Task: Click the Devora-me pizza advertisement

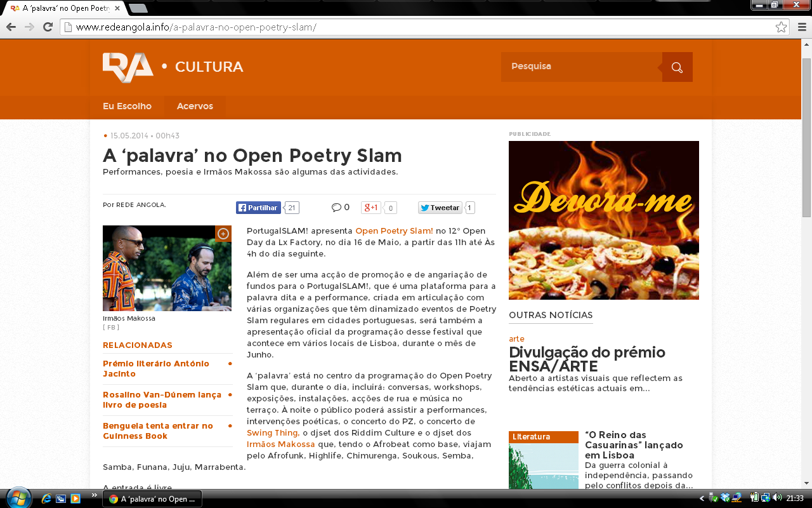Action: pos(603,220)
